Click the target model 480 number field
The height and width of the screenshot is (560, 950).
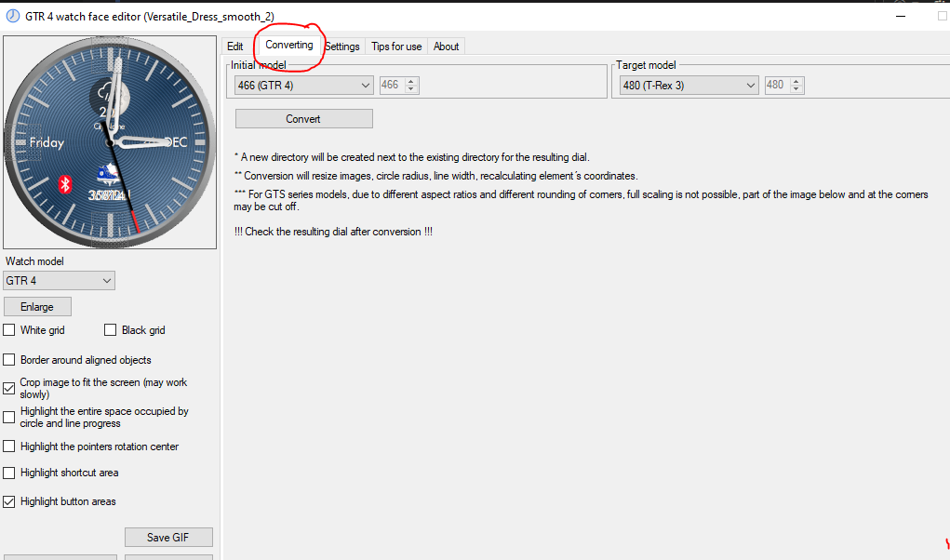777,85
